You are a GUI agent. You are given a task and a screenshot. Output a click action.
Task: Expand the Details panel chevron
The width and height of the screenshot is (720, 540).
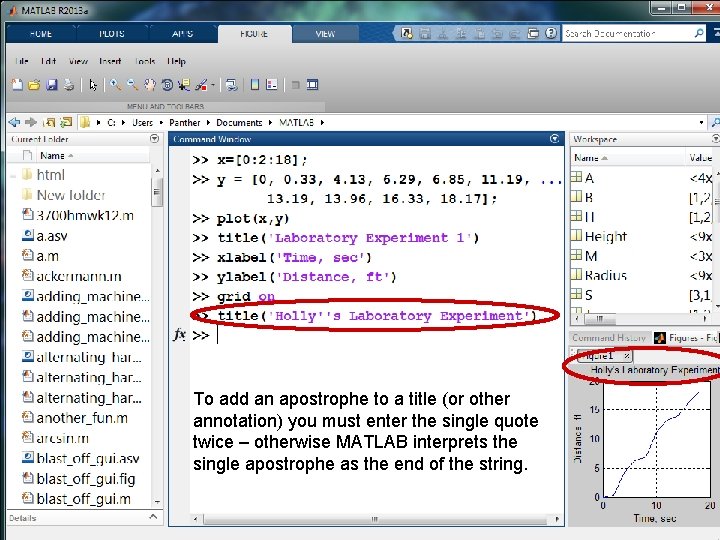153,517
